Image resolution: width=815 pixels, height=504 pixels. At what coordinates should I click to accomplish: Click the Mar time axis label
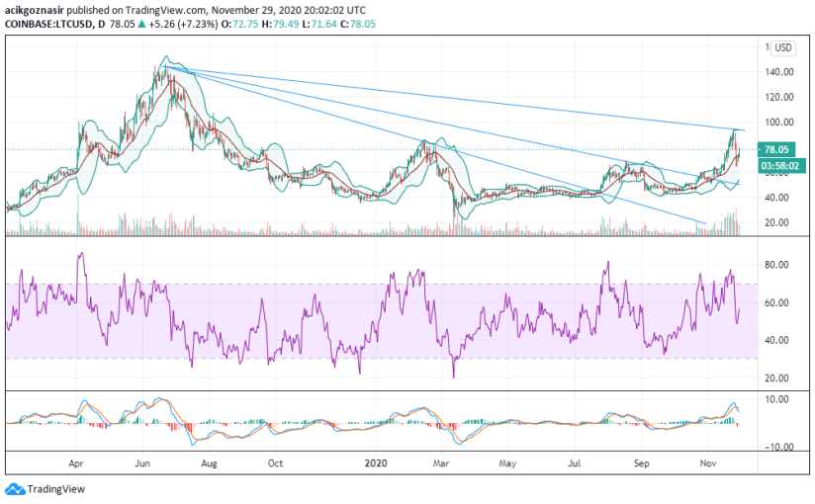441,462
